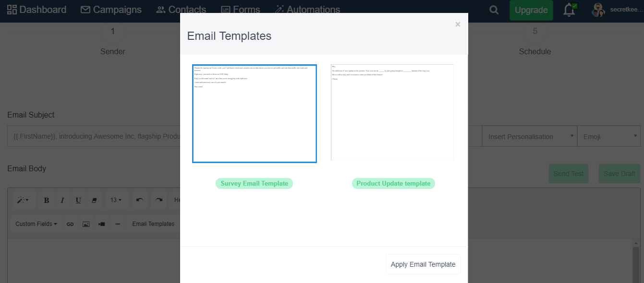Viewport: 644px width, 283px height.
Task: Open the font size 13 dropdown
Action: (x=116, y=200)
